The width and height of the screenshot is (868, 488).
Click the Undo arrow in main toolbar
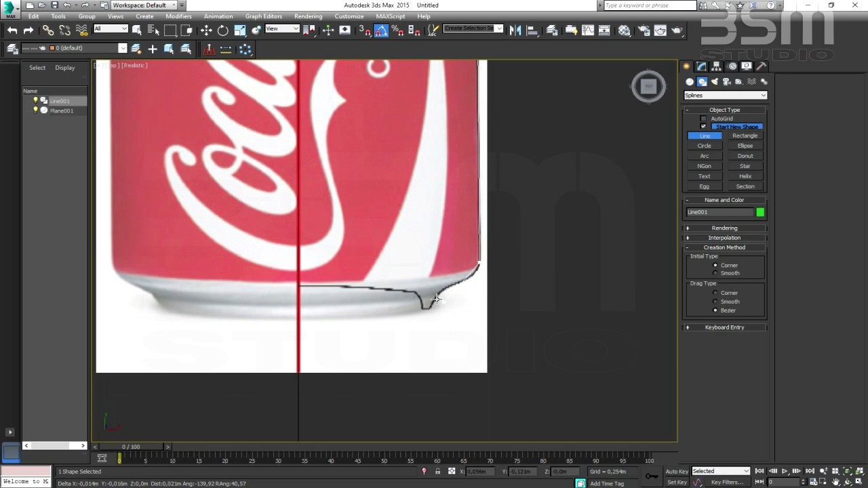coord(12,30)
